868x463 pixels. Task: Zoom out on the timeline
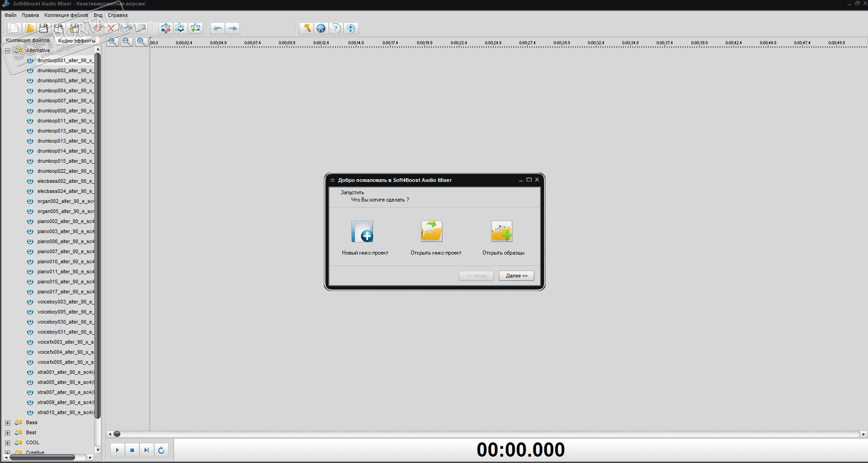(x=127, y=42)
